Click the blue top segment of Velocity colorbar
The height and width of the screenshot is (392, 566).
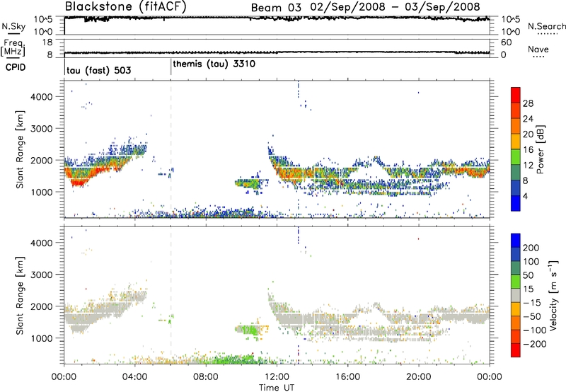(516, 241)
